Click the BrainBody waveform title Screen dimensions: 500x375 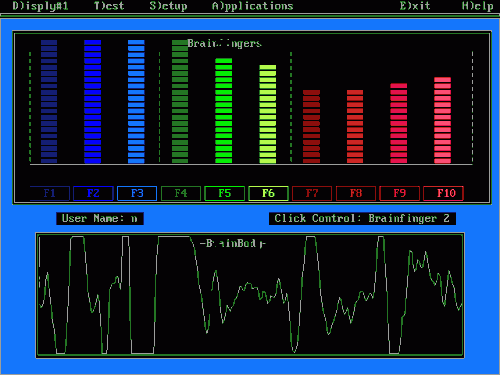(233, 243)
